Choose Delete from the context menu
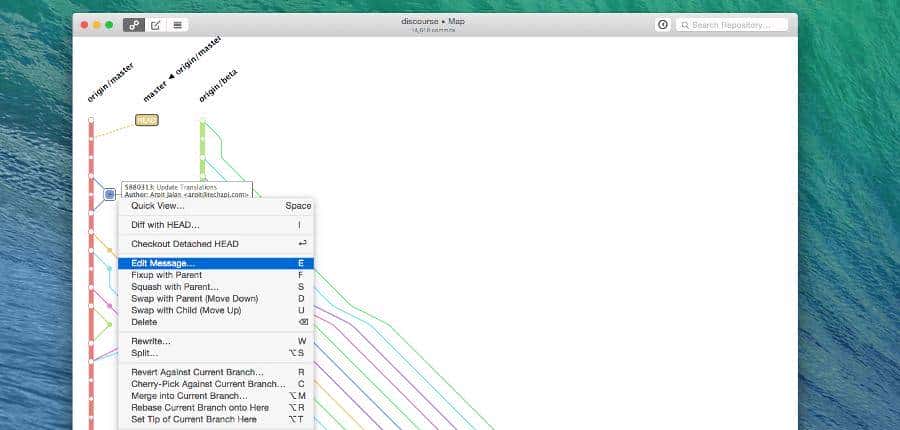900x430 pixels. [x=216, y=322]
